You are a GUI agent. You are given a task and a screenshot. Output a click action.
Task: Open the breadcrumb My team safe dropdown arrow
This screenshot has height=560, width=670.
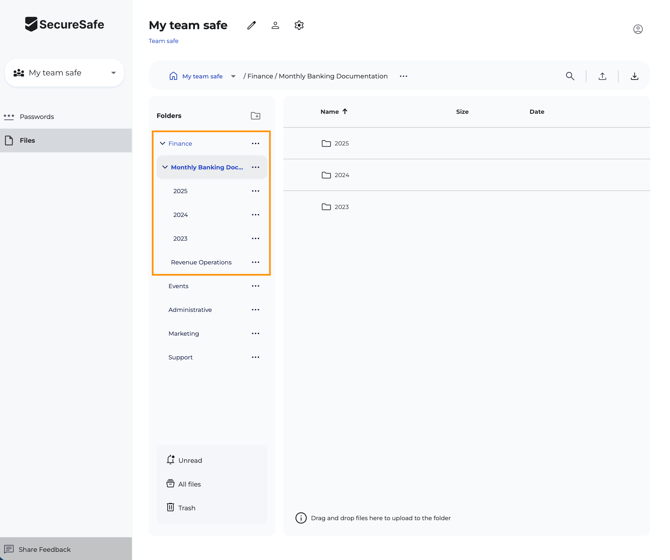tap(233, 76)
